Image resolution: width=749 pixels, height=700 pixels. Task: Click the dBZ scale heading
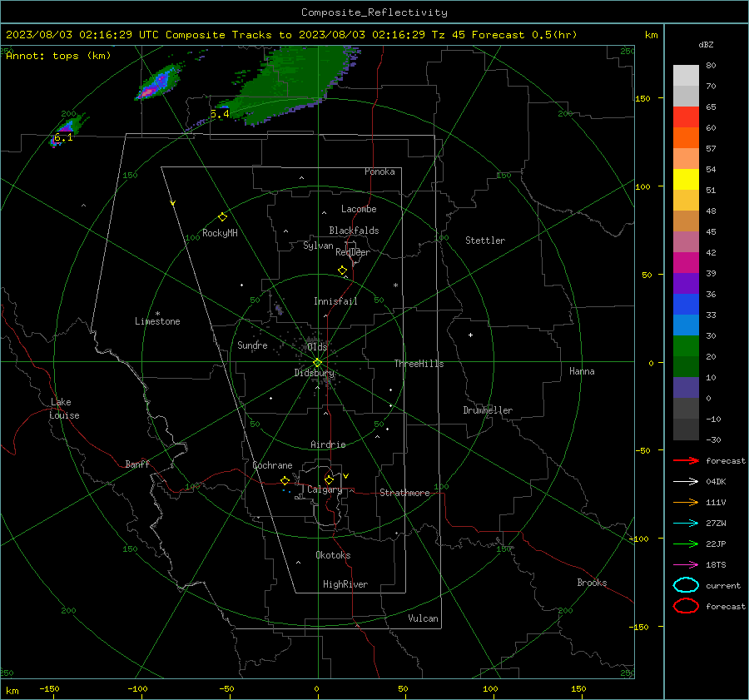pyautogui.click(x=706, y=45)
